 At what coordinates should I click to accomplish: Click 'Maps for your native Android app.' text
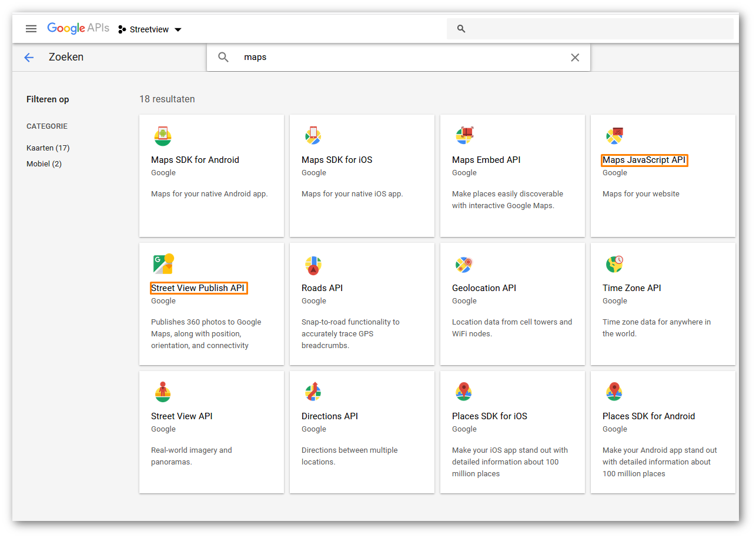(x=209, y=194)
